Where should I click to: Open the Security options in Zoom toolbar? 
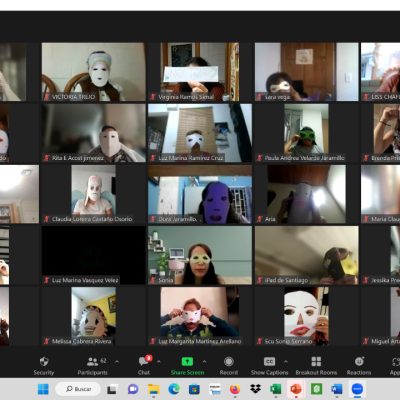click(x=44, y=366)
